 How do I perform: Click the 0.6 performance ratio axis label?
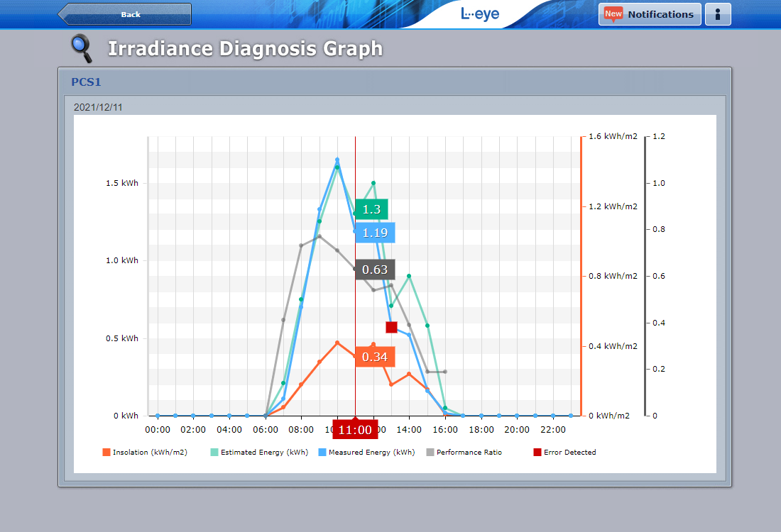tap(658, 276)
